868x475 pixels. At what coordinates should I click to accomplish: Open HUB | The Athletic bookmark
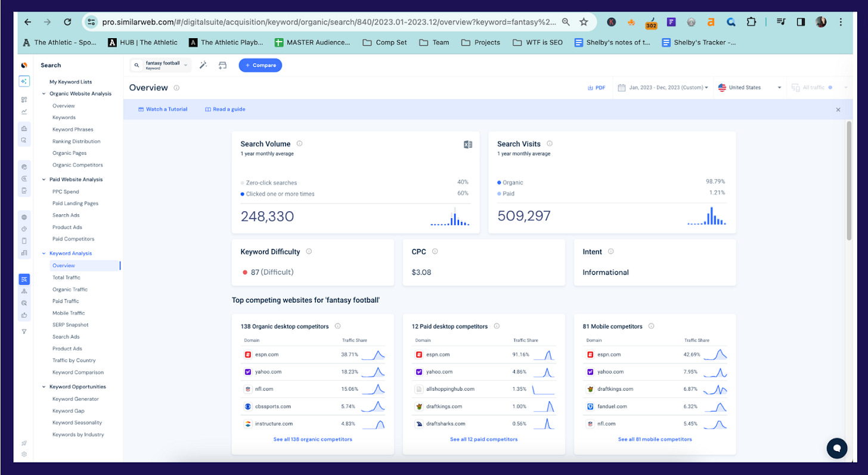click(142, 42)
